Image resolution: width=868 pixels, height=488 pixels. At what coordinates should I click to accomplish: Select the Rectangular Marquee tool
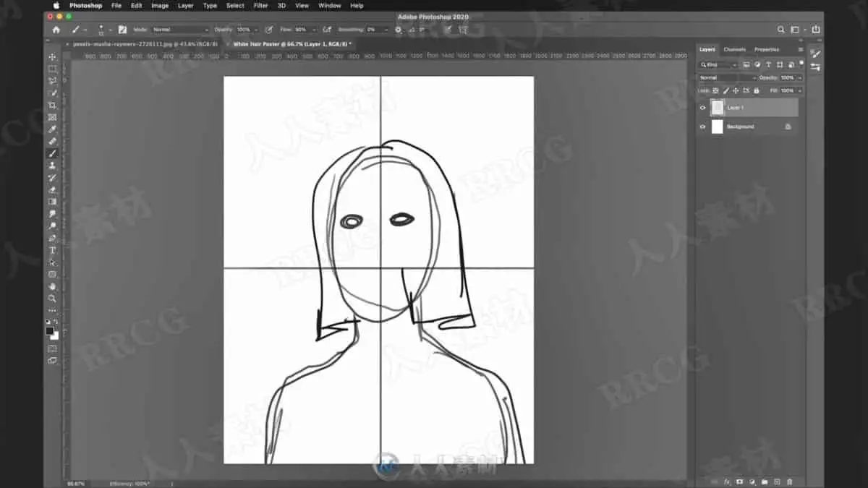pos(52,69)
